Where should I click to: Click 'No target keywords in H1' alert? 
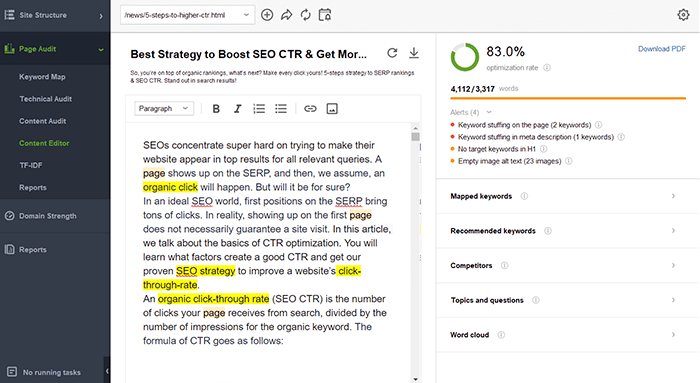coord(496,149)
